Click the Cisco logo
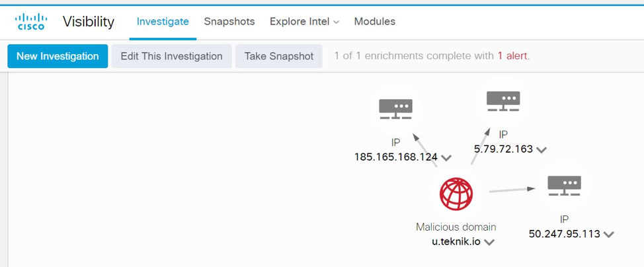Screen dimensions: 644x267 click(31, 21)
